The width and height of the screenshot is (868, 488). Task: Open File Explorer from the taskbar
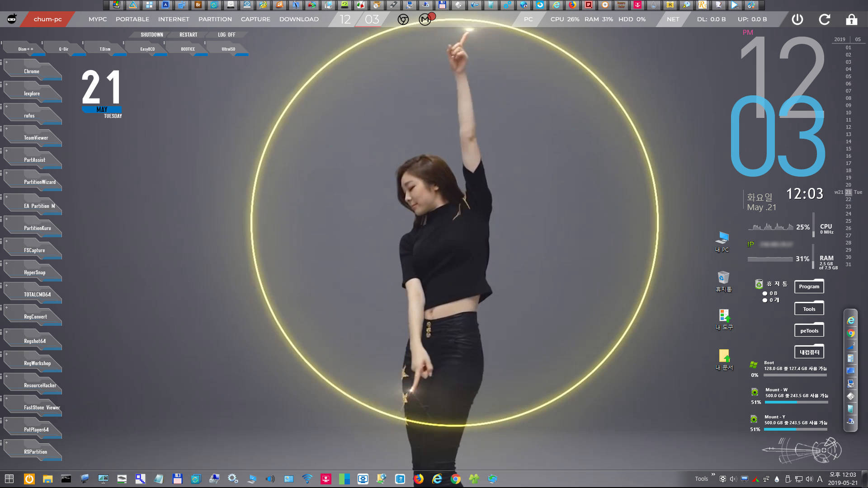point(47,479)
